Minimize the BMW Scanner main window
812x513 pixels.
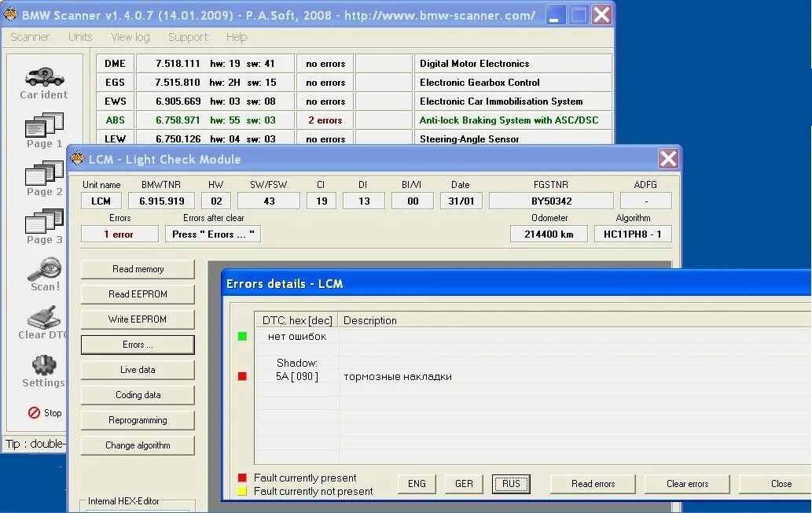(x=556, y=14)
